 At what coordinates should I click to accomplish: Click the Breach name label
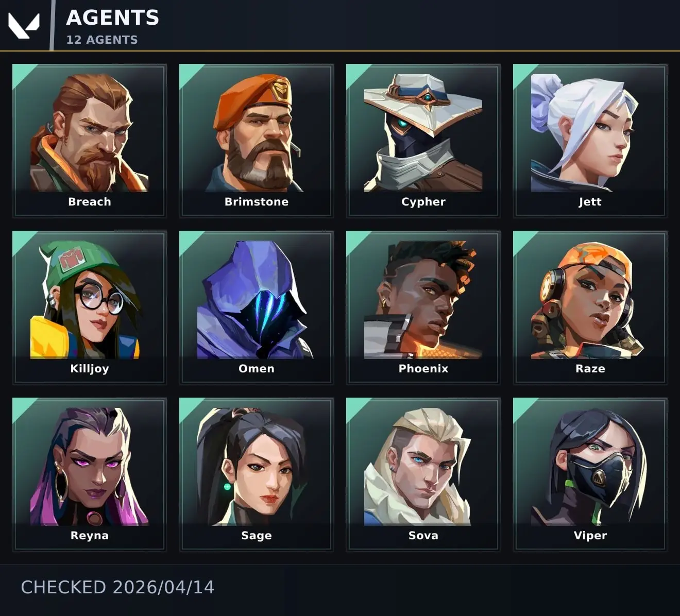click(90, 201)
